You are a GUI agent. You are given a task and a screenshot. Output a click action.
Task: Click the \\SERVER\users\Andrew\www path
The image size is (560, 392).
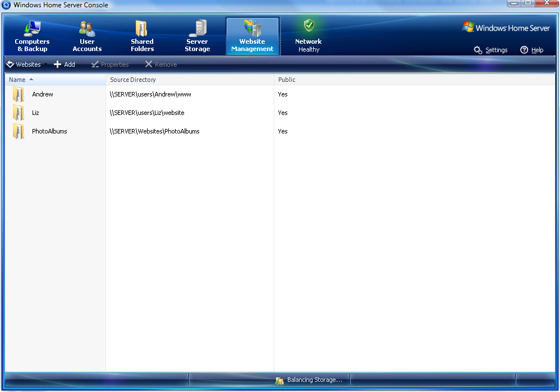(x=150, y=94)
